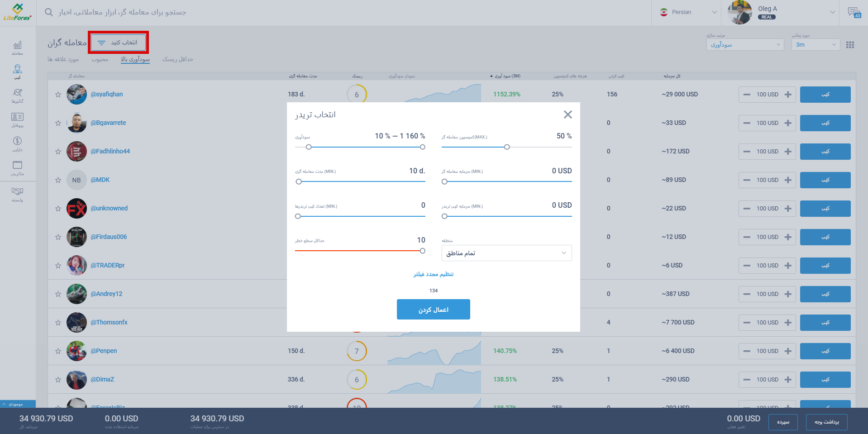The width and height of the screenshot is (868, 434).
Task: Switch to the high profitability tab
Action: pyautogui.click(x=135, y=59)
